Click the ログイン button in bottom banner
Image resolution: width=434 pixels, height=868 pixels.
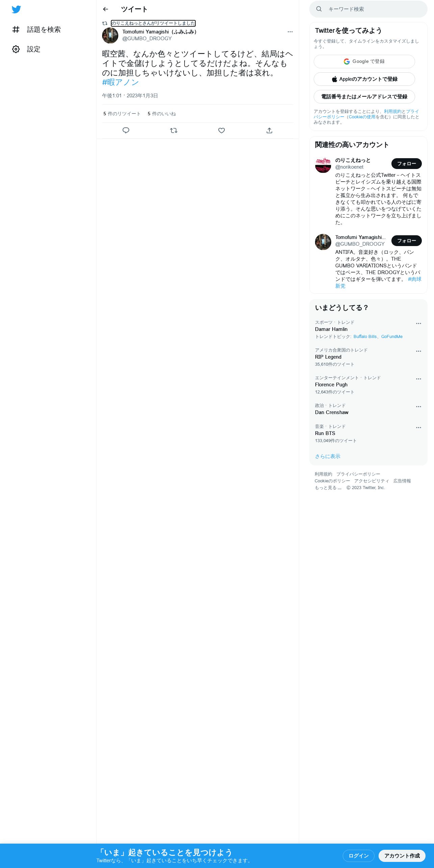click(x=359, y=856)
